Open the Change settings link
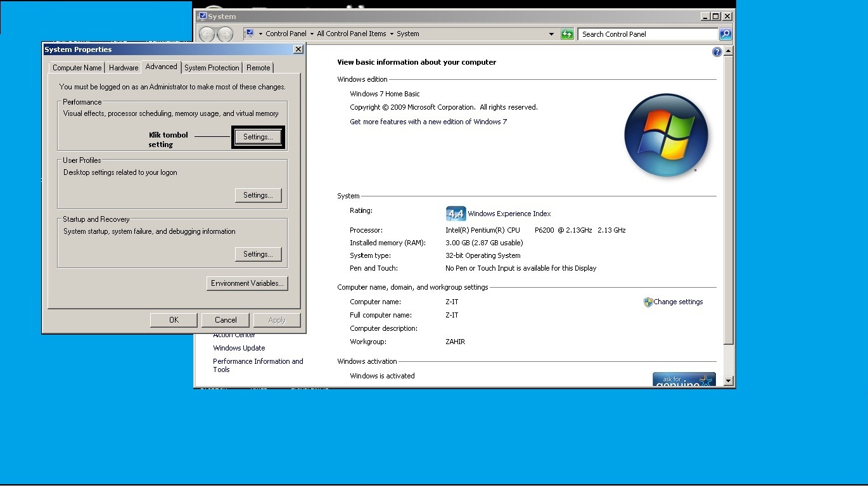 (x=678, y=302)
